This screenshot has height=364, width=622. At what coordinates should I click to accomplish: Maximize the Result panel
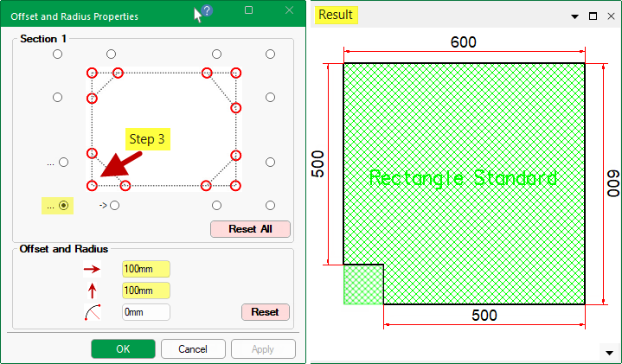pyautogui.click(x=593, y=16)
